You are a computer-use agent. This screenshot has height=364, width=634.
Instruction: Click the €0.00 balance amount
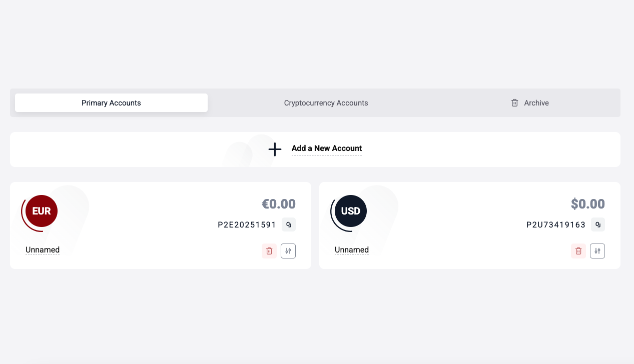279,204
